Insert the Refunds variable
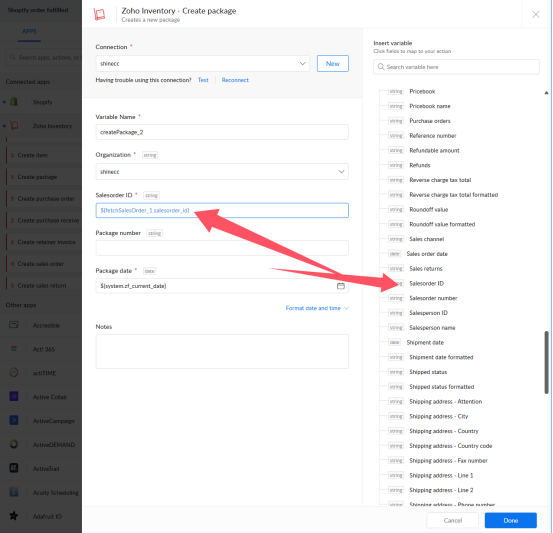Viewport: 553px width, 533px height. [x=420, y=165]
